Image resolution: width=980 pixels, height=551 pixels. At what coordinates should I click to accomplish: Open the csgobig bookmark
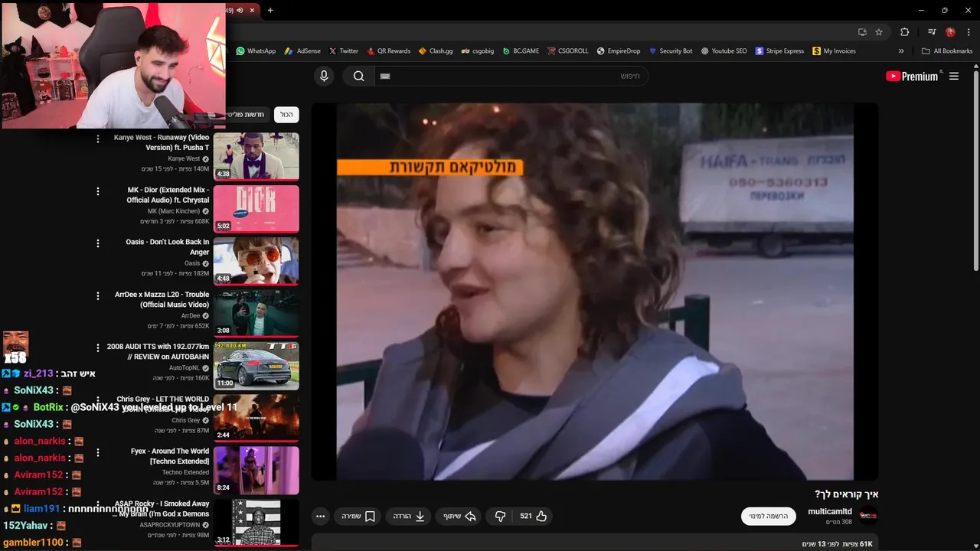click(x=477, y=51)
